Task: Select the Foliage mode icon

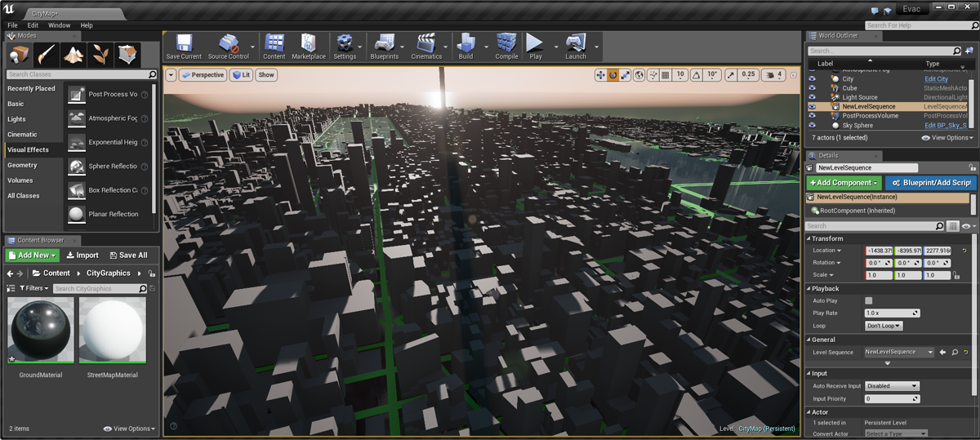Action: tap(100, 54)
